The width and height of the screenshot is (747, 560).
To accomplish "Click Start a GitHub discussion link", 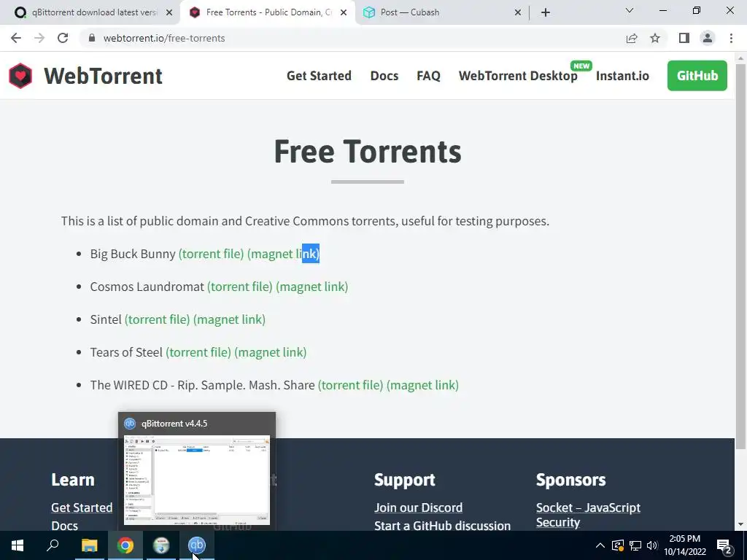I will point(442,526).
